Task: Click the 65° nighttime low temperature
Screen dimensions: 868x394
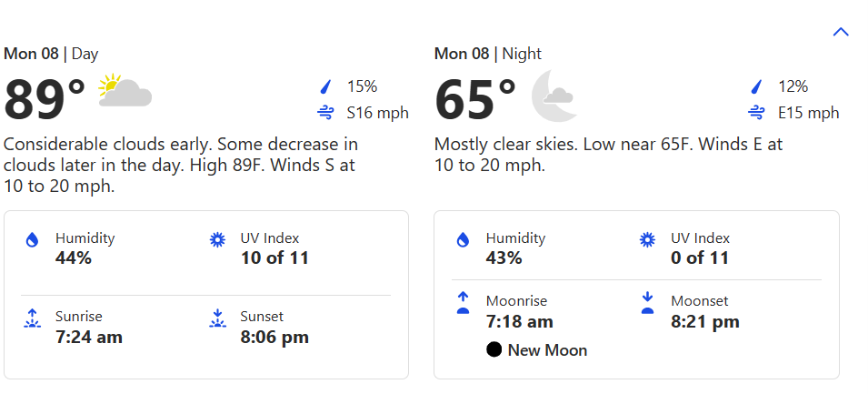Action: 474,99
